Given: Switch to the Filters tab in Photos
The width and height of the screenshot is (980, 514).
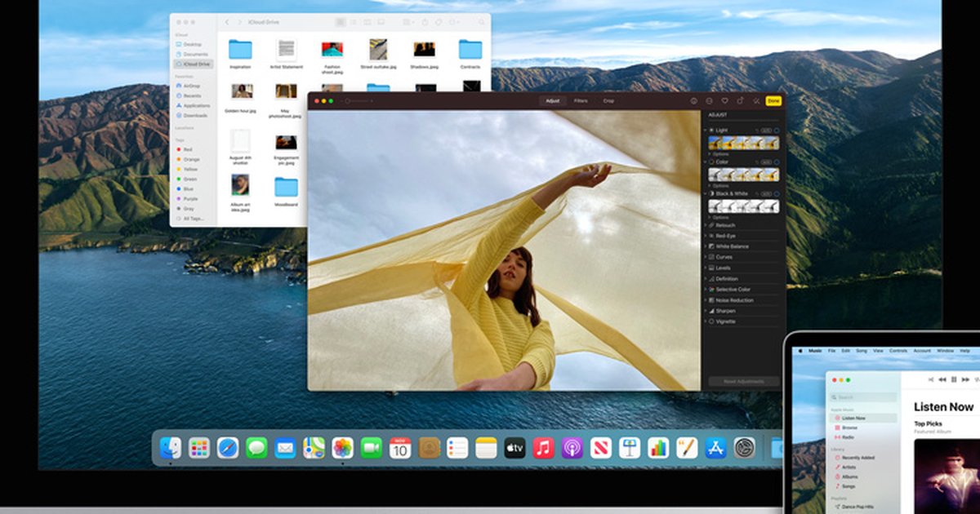Looking at the screenshot, I should [581, 101].
